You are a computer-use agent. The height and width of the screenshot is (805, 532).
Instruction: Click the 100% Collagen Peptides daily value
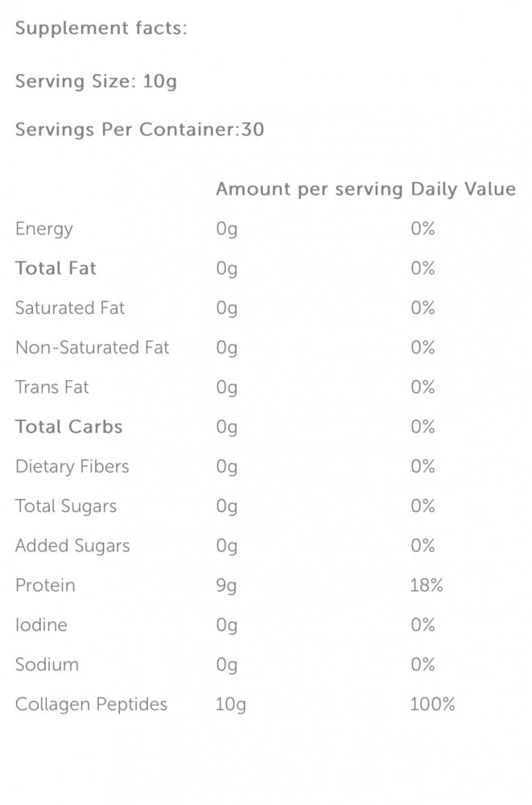tap(432, 705)
